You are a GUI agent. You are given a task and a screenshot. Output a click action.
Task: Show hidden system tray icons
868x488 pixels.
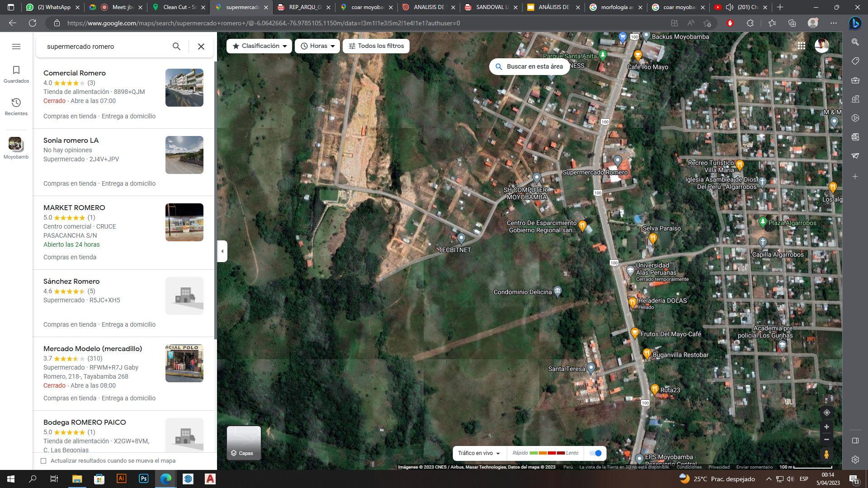[x=769, y=479]
